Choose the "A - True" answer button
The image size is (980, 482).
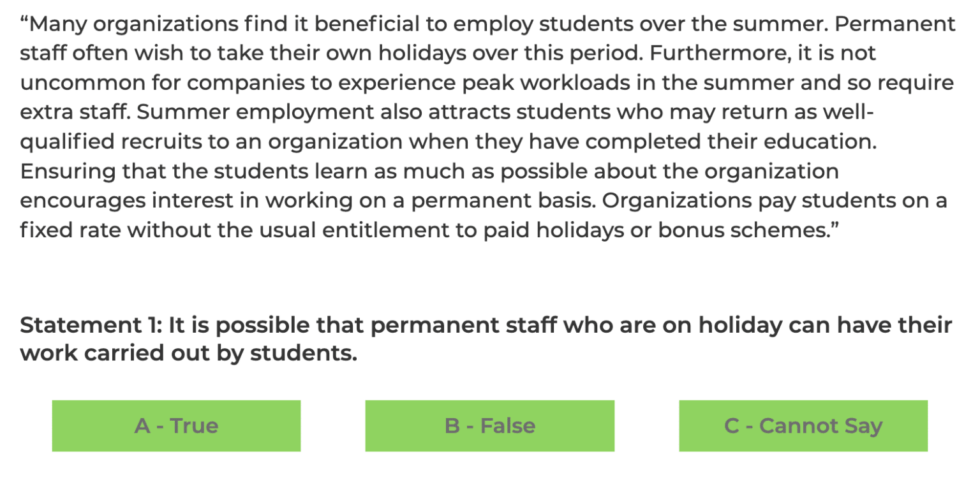pos(176,426)
